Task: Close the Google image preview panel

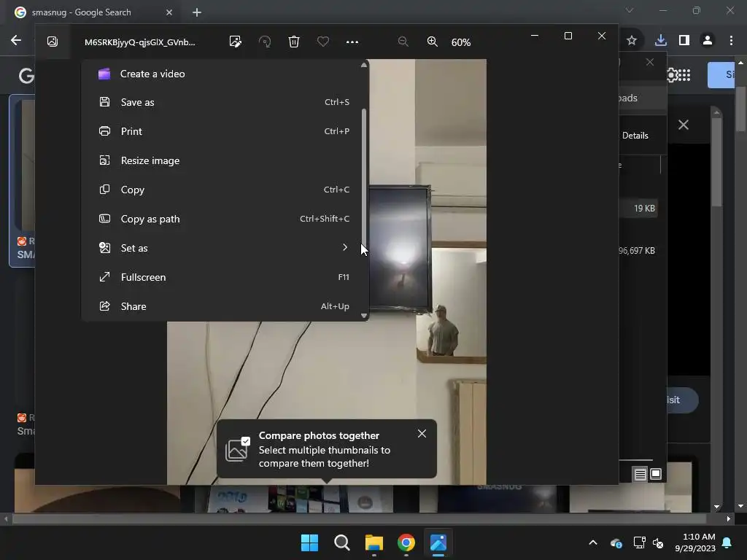Action: tap(684, 125)
